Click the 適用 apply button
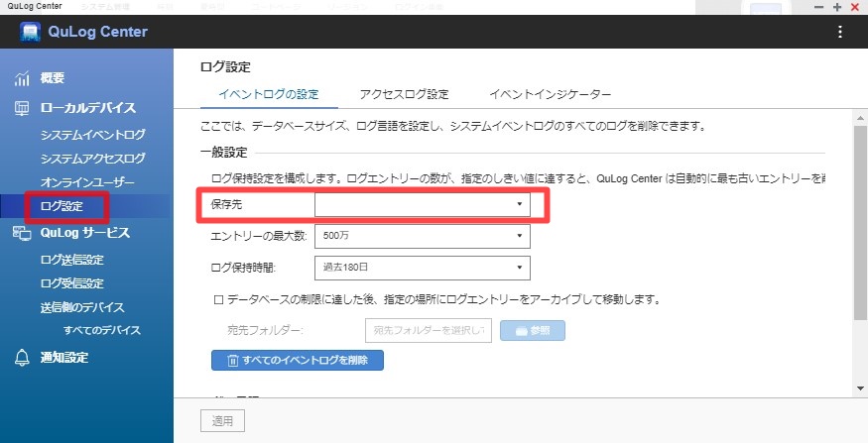This screenshot has width=868, height=443. tap(222, 421)
